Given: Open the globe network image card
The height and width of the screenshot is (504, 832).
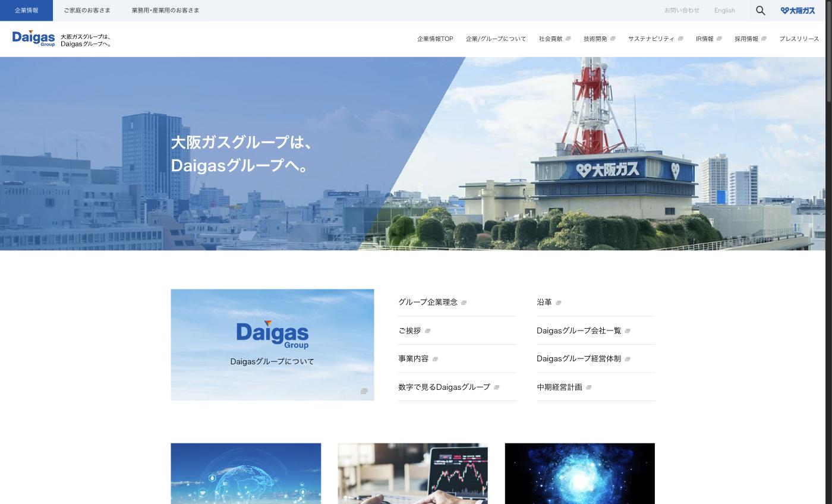Looking at the screenshot, I should click(x=245, y=473).
